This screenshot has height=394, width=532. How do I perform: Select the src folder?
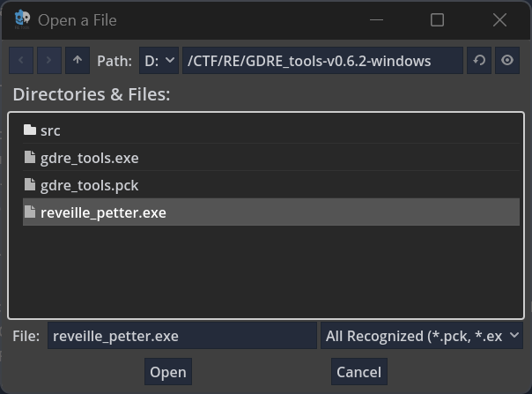tap(50, 130)
